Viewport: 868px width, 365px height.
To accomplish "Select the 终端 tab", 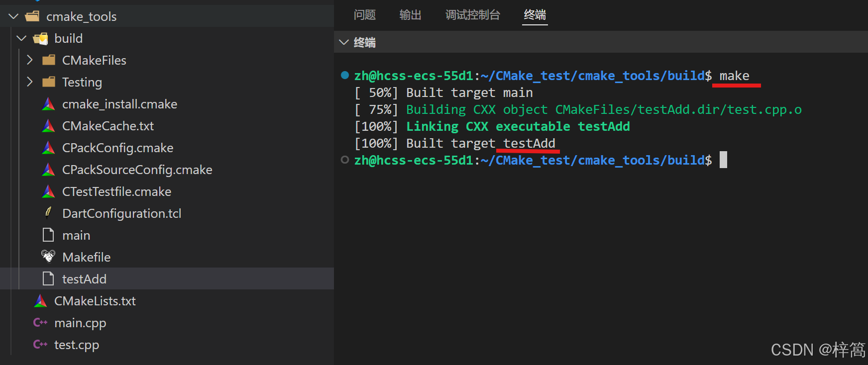I will 535,15.
